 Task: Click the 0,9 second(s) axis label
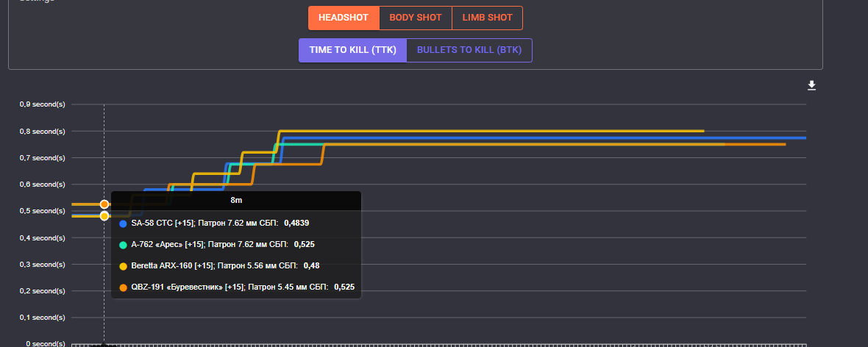(x=42, y=104)
